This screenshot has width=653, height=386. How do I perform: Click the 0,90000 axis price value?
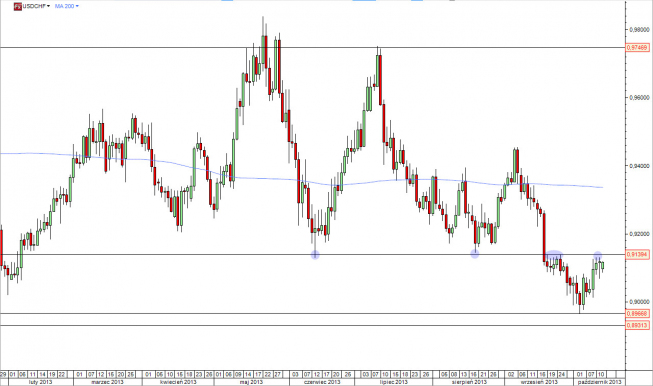click(639, 301)
